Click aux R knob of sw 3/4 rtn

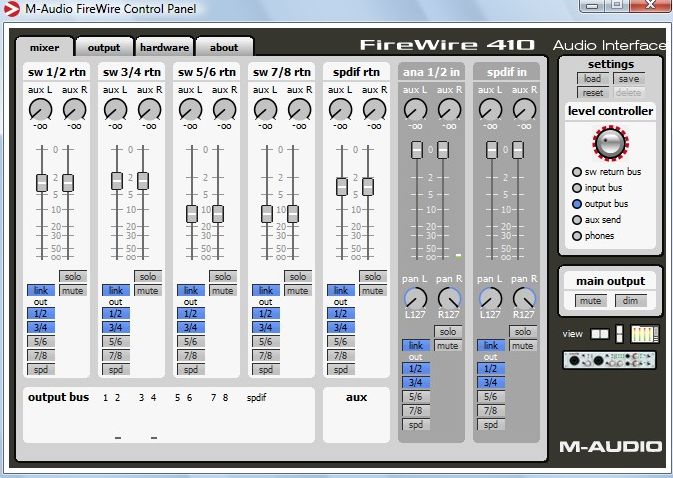[149, 109]
